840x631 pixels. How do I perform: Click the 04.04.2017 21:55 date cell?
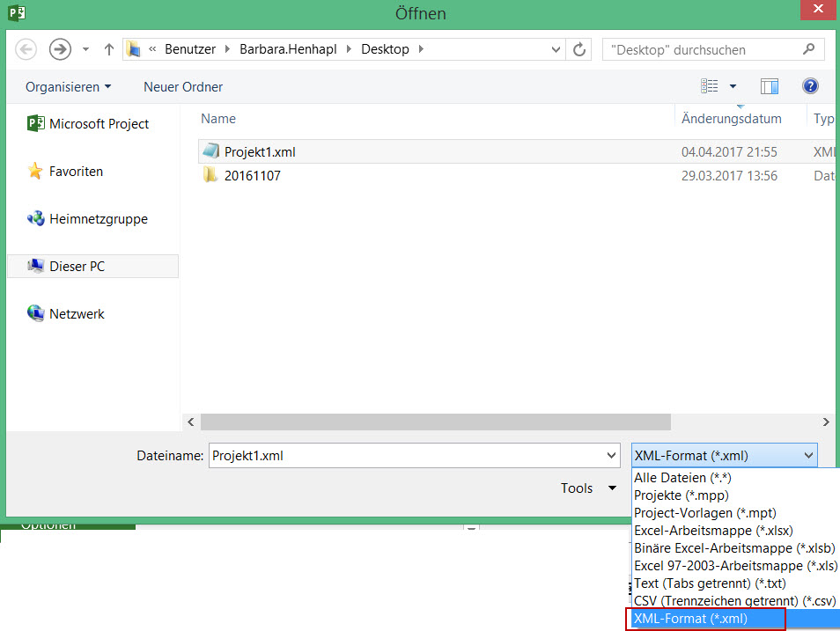tap(729, 152)
